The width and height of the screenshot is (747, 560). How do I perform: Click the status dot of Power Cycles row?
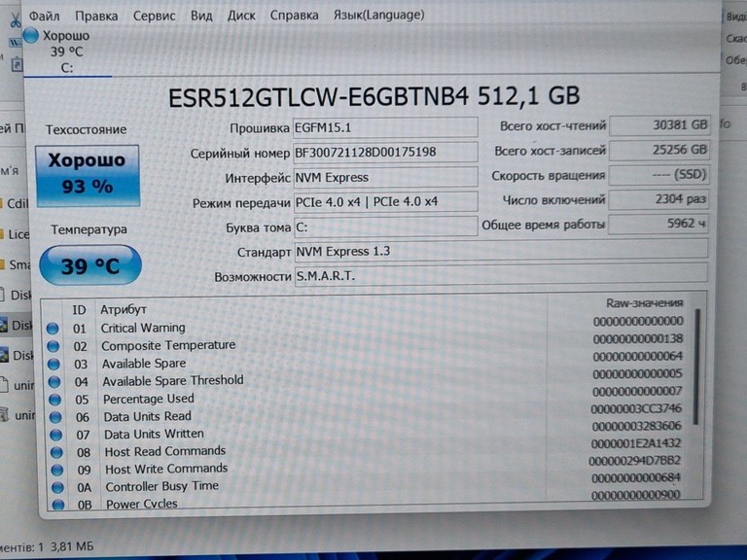[x=58, y=505]
